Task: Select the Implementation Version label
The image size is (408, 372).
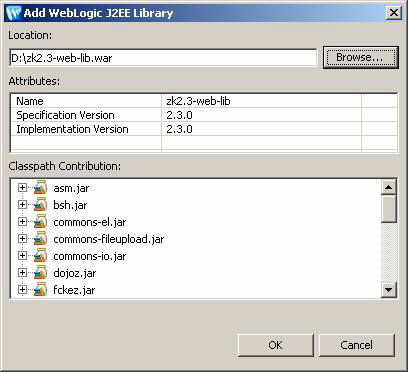Action: point(72,129)
